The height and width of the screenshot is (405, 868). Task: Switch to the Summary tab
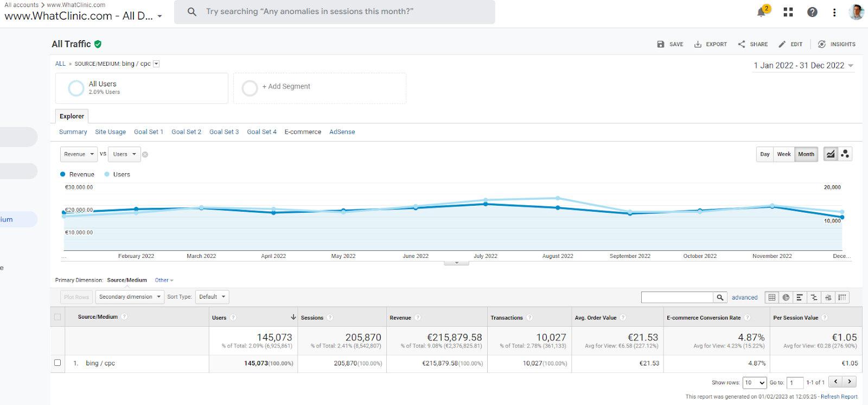pos(73,132)
